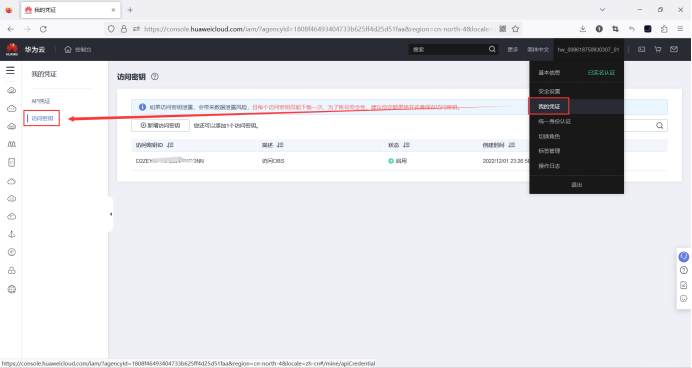Reload the browser page

tap(43, 29)
